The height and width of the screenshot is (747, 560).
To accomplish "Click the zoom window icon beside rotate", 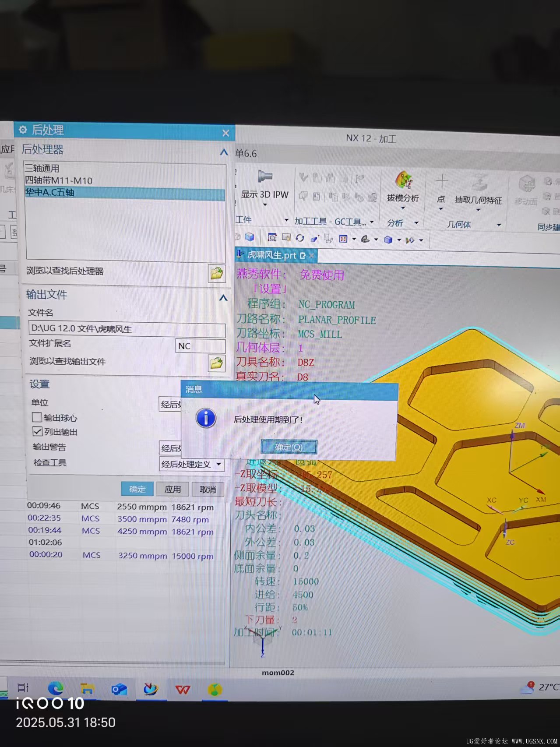I will click(x=286, y=237).
